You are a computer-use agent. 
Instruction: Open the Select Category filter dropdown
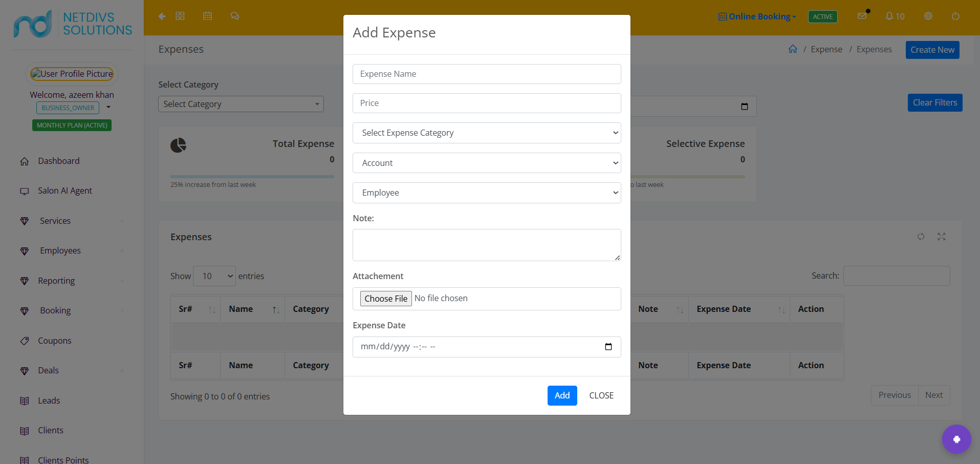point(241,104)
